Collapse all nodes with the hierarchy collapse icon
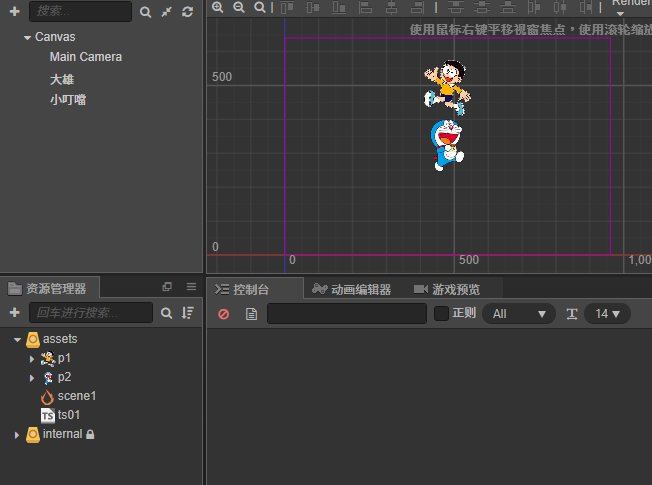The height and width of the screenshot is (485, 652). pos(167,12)
